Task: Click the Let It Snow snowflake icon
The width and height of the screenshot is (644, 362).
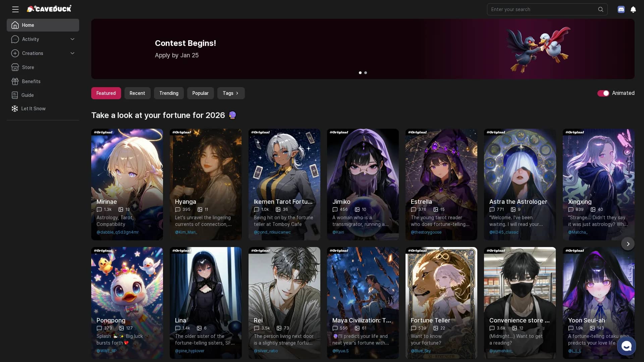Action: click(x=15, y=109)
